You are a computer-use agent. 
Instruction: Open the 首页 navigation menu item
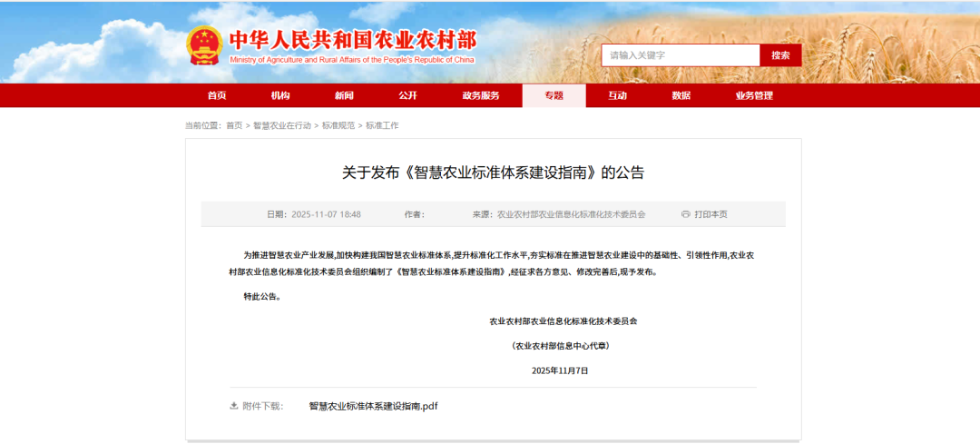click(217, 95)
